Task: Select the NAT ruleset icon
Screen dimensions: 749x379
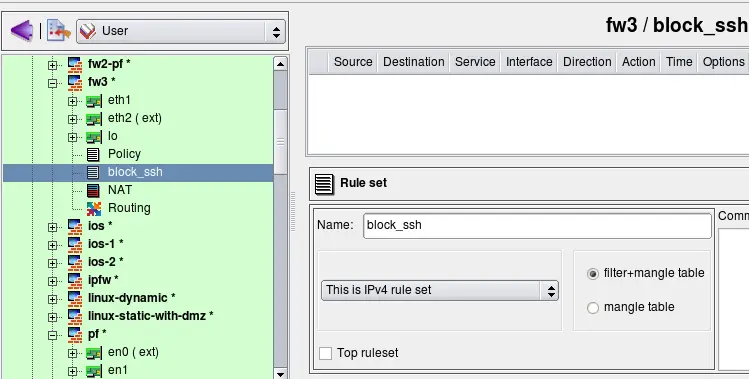Action: pyautogui.click(x=93, y=190)
